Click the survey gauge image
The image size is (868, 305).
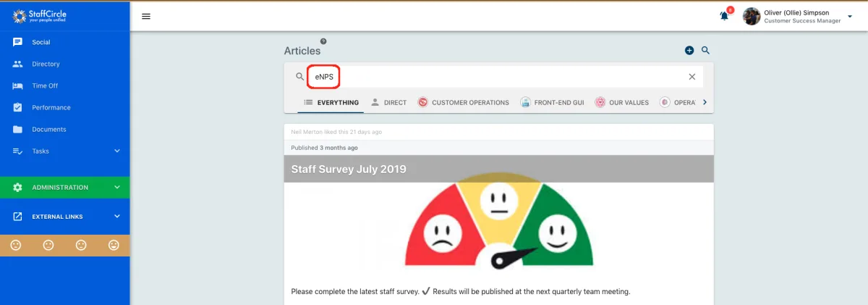pos(499,222)
